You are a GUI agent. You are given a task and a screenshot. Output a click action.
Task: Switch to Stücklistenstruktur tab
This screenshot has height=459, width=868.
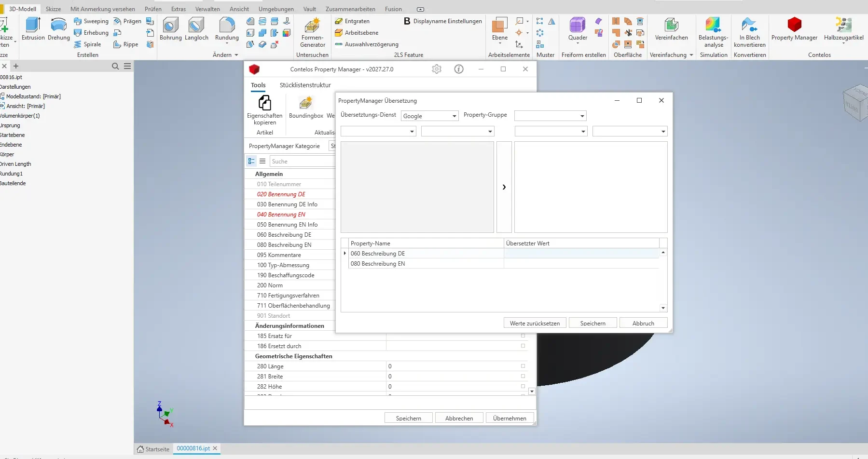(305, 85)
